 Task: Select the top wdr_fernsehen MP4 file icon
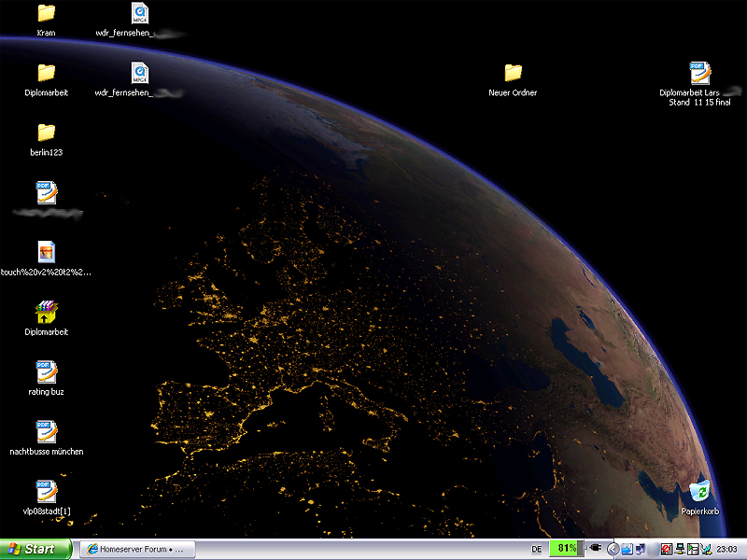point(139,13)
